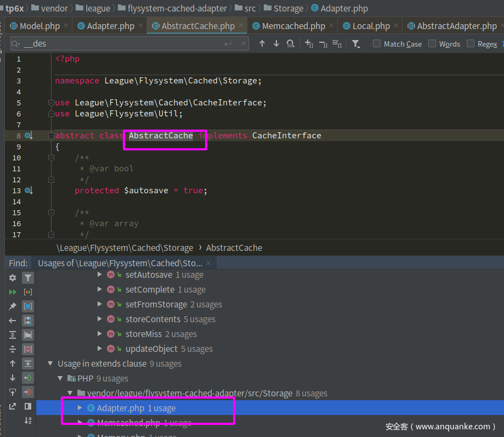Expand the setFromStorage usages node
This screenshot has width=504, height=437.
click(x=99, y=304)
